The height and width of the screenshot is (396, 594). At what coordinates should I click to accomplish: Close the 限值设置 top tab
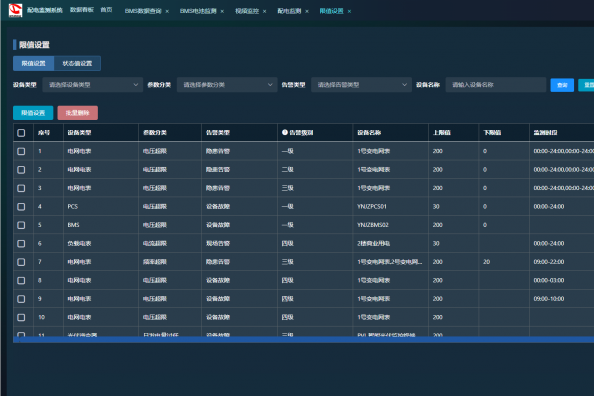[x=349, y=11]
